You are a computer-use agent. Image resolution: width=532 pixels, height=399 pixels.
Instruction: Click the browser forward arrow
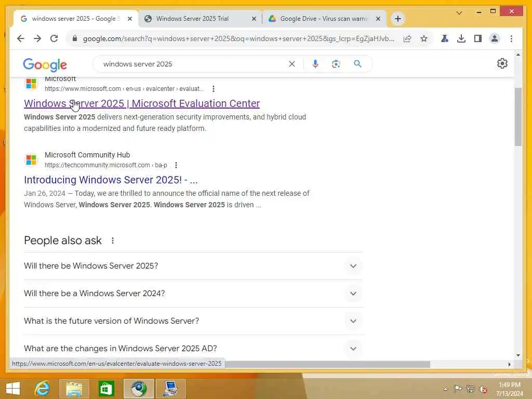pyautogui.click(x=37, y=38)
